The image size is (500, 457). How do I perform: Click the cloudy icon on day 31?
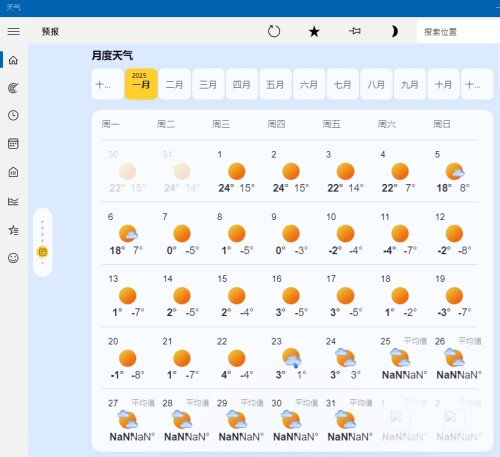point(345,419)
